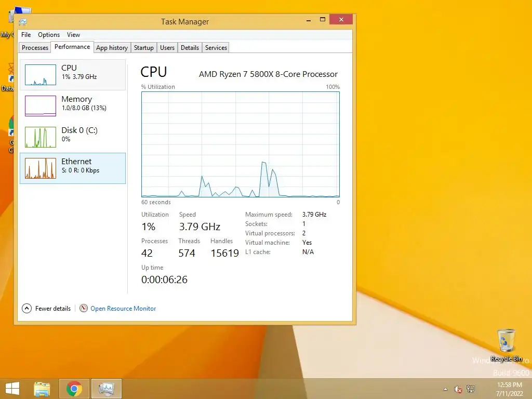The height and width of the screenshot is (399, 532).
Task: Click the Memory 1.0/8.0 GB (13%) text
Action: (x=84, y=108)
